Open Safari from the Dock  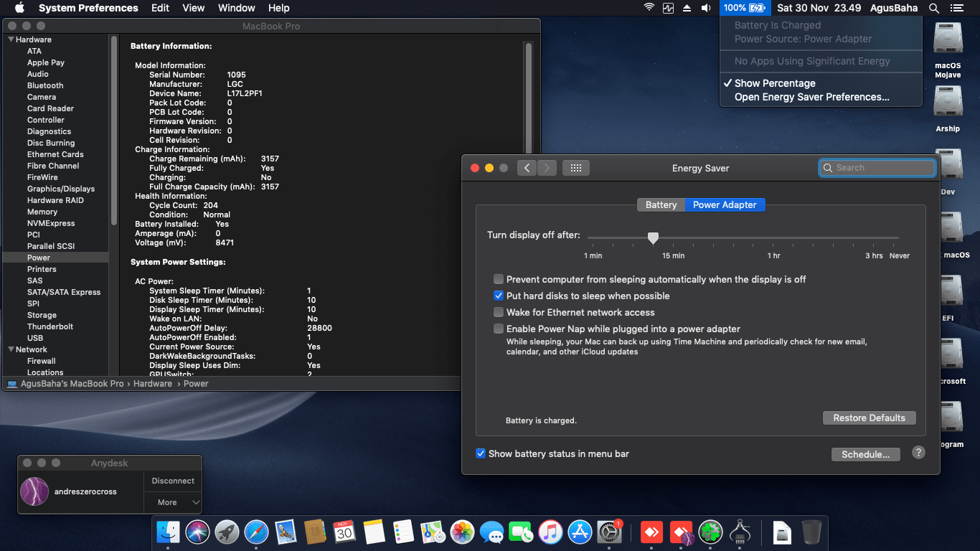tap(256, 532)
